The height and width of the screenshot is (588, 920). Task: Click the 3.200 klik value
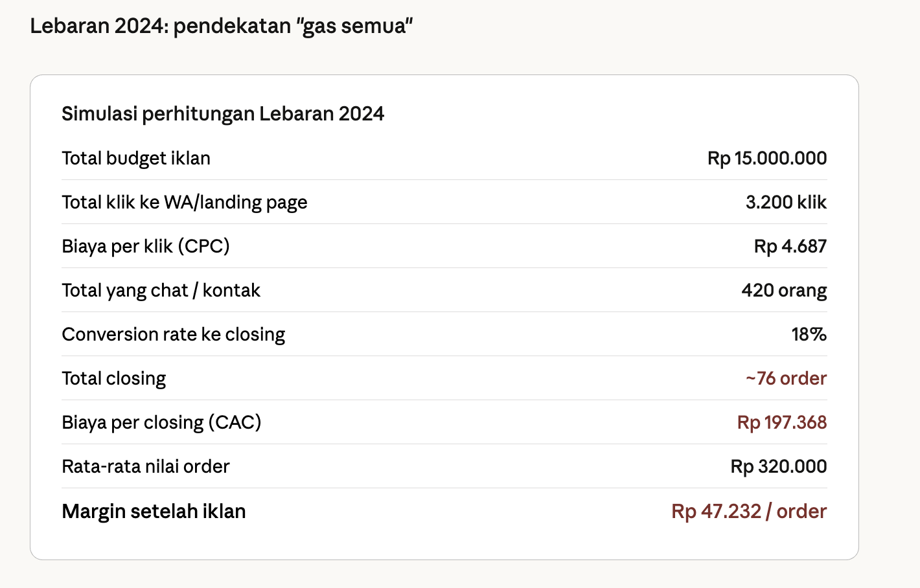tap(786, 203)
